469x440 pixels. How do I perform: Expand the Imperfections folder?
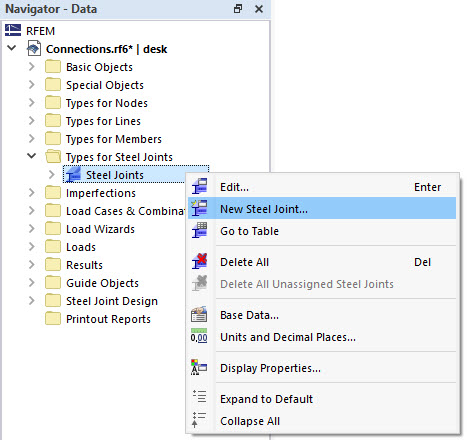[31, 192]
